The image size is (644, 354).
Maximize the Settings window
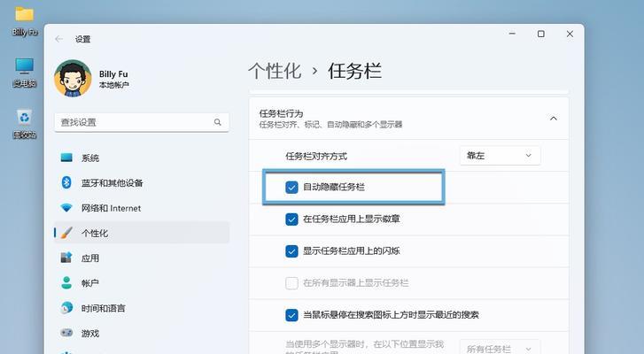[541, 34]
